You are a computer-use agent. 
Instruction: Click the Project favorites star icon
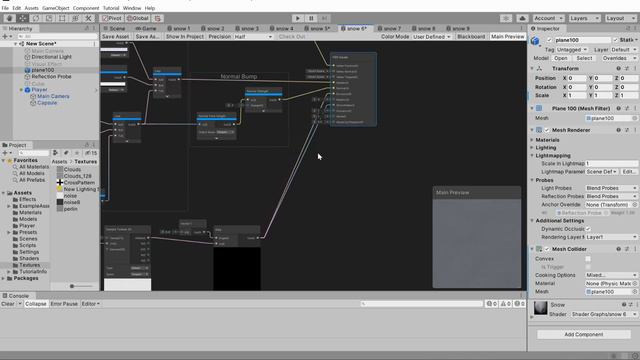click(76, 153)
